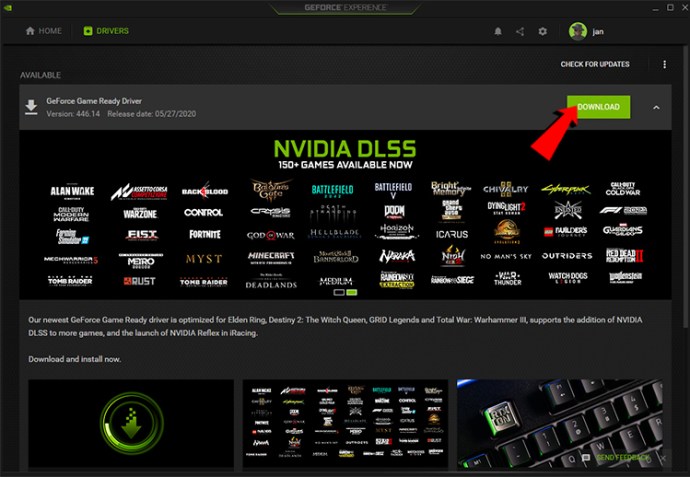Collapse the driver details chevron
Screen dimensions: 690x477
tap(656, 107)
